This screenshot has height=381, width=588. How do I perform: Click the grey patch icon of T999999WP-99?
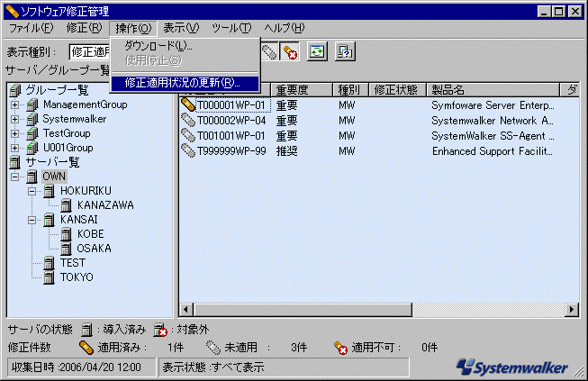[188, 150]
